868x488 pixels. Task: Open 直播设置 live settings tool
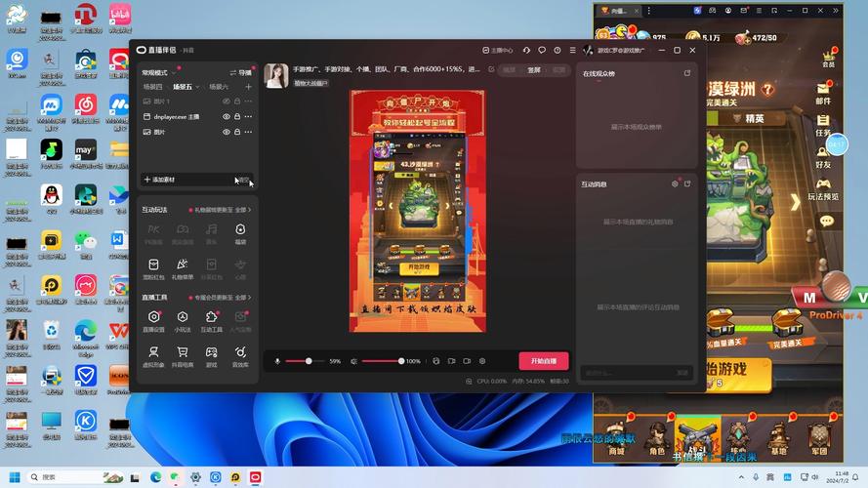[153, 318]
